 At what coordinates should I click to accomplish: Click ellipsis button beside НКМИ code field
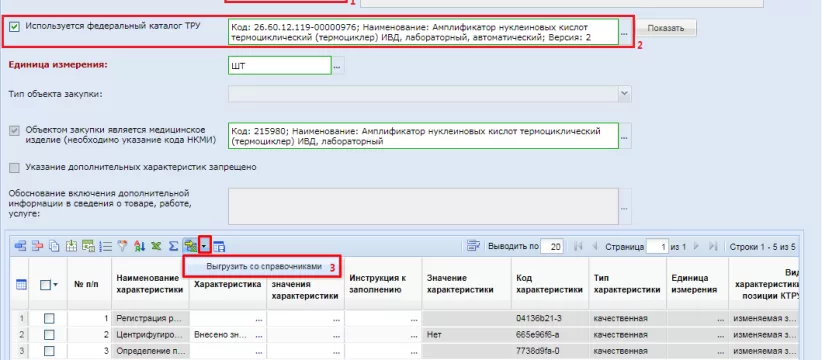(x=624, y=136)
